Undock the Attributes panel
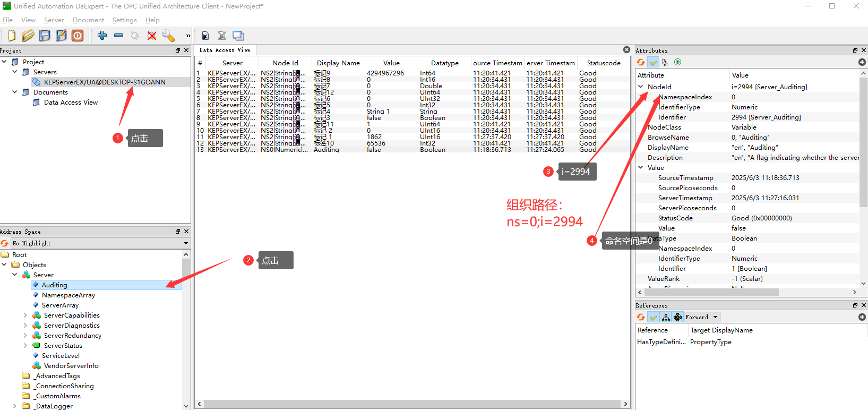 855,50
